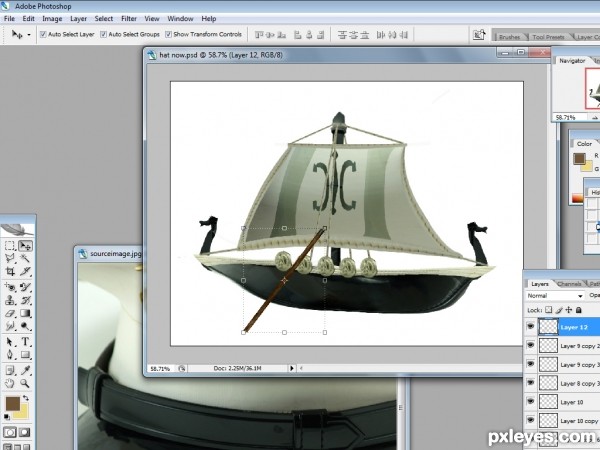Click the Align Left Edges icon
The image size is (600, 450).
point(298,35)
